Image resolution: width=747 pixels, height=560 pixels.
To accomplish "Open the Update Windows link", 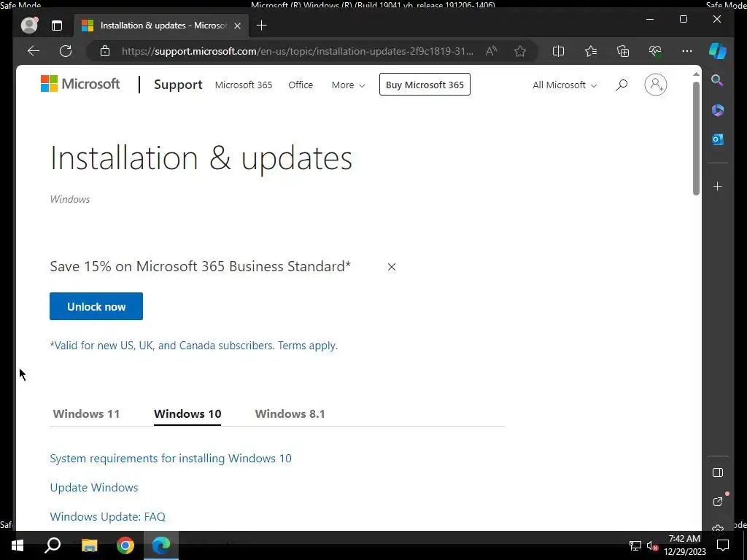I will click(94, 487).
